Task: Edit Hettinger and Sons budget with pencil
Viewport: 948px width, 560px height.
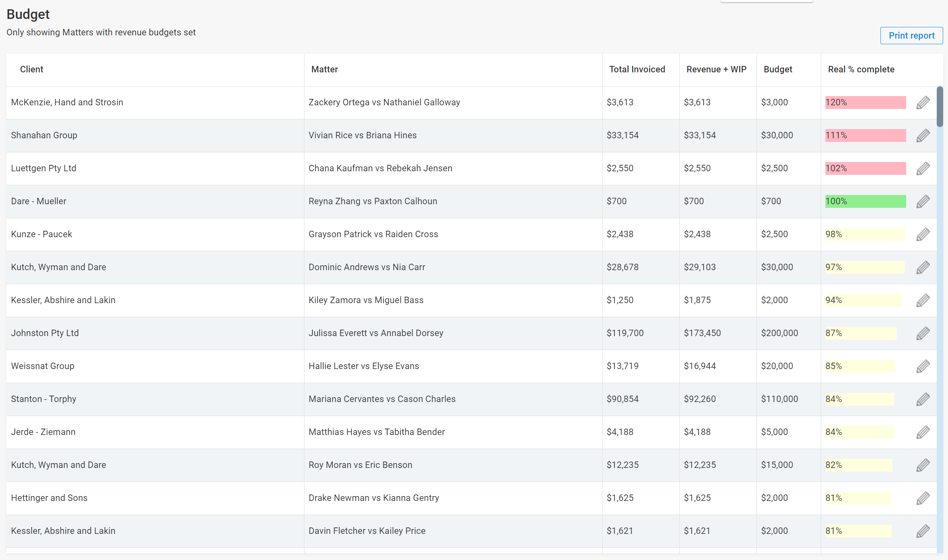Action: tap(923, 498)
